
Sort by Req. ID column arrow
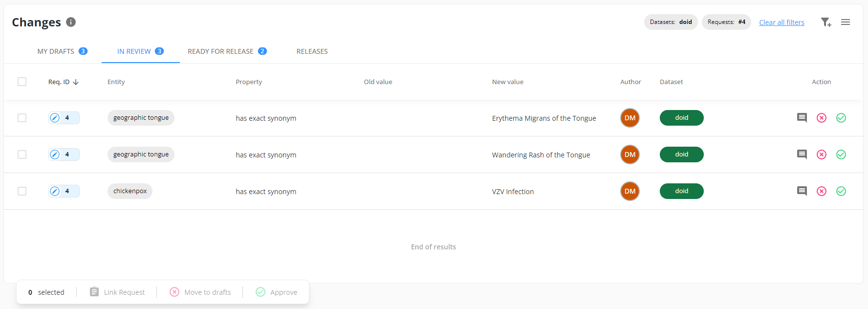76,82
